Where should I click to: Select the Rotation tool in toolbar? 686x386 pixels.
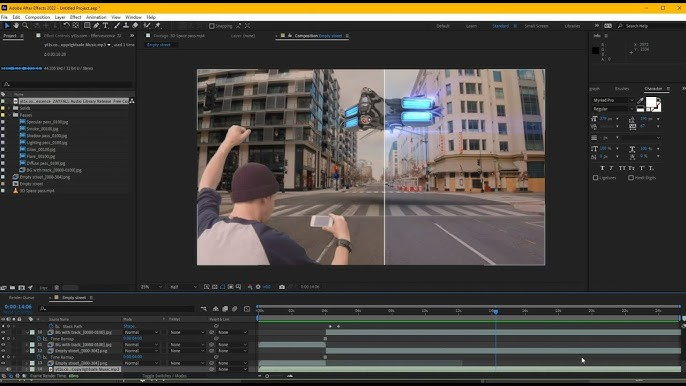pos(66,26)
